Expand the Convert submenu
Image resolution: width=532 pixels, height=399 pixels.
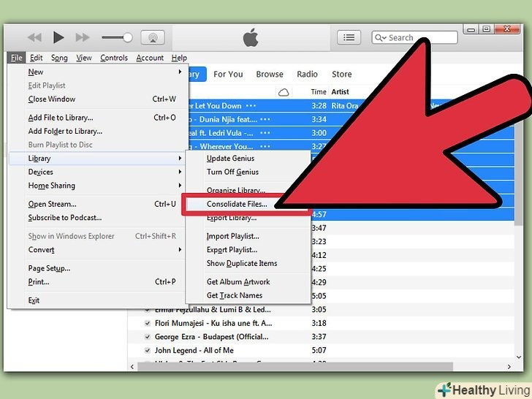pos(99,250)
